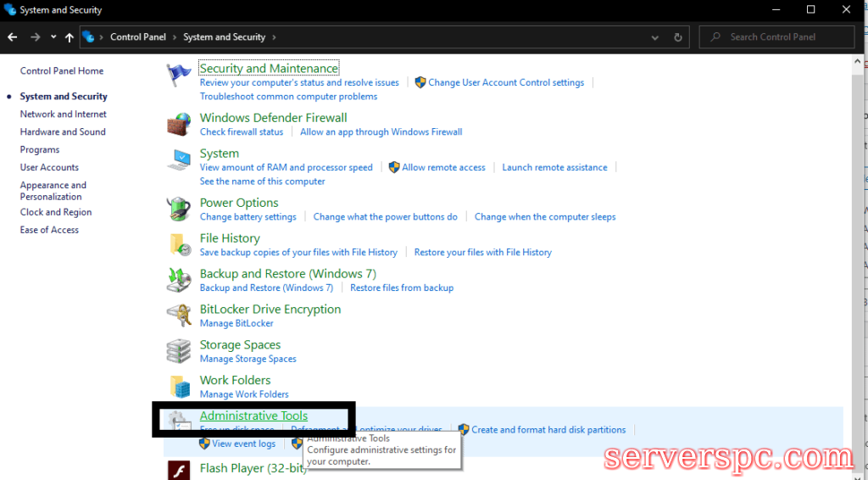This screenshot has width=868, height=480.
Task: Open the Power Options battery icon
Action: click(179, 209)
